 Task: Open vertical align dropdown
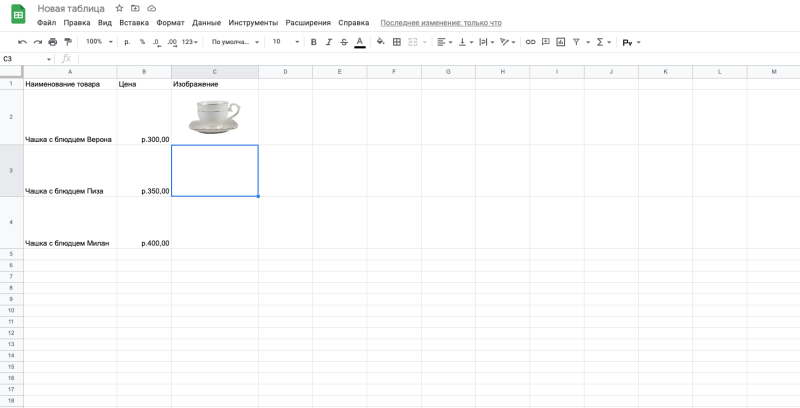465,42
